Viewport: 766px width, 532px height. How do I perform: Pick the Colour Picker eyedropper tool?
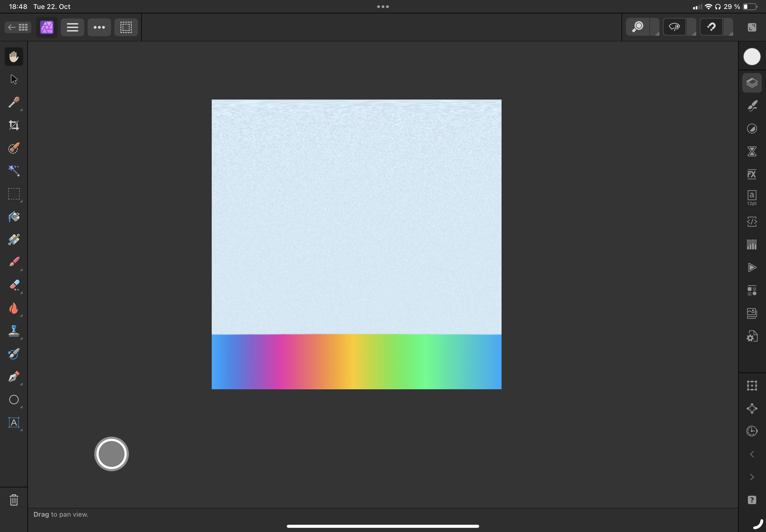pos(14,102)
